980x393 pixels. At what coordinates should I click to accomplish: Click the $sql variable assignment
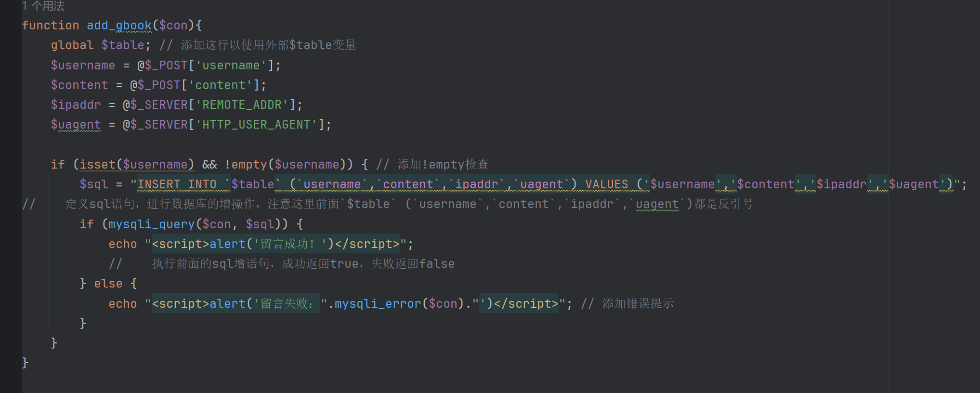tap(94, 184)
